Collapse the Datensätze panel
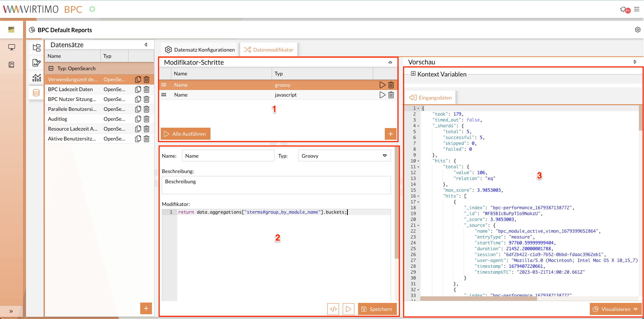Image resolution: width=644 pixels, height=319 pixels. coord(146,45)
